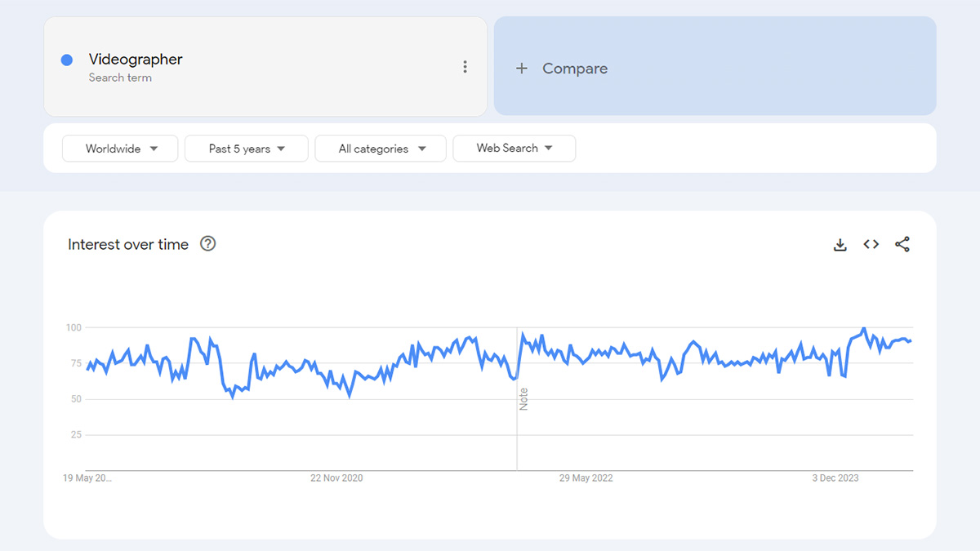Open the Past 5 years dropdown
This screenshot has height=551, width=980.
click(x=247, y=149)
